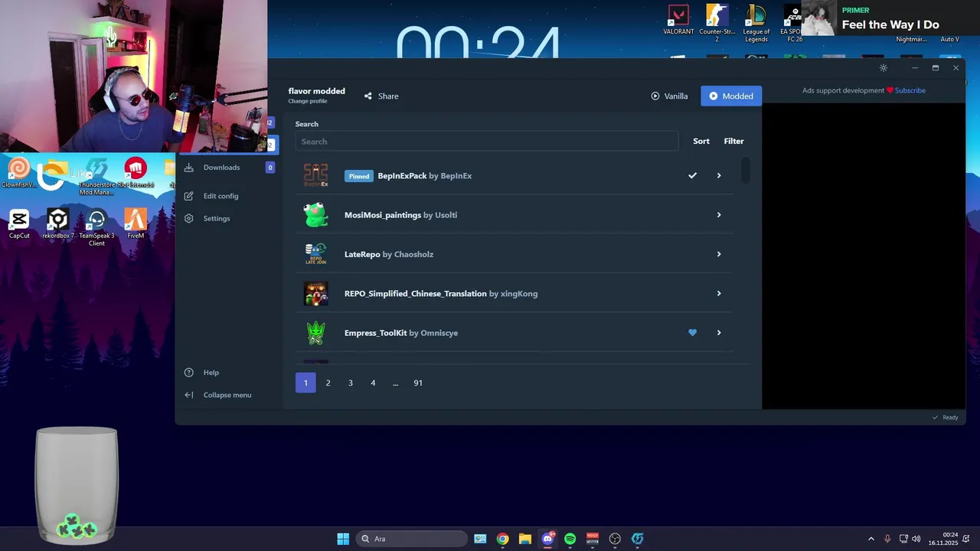
Task: Open the VALORANT desktop shortcut
Action: pyautogui.click(x=678, y=20)
